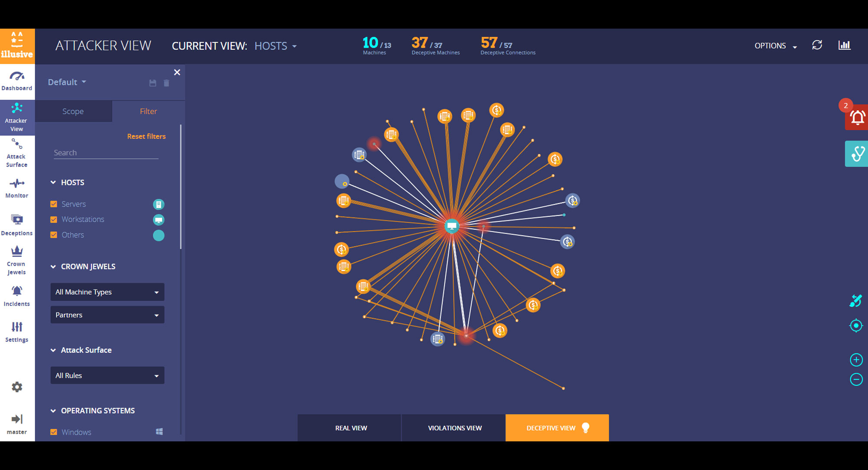Zoom in using the plus control
The image size is (868, 470).
click(856, 360)
